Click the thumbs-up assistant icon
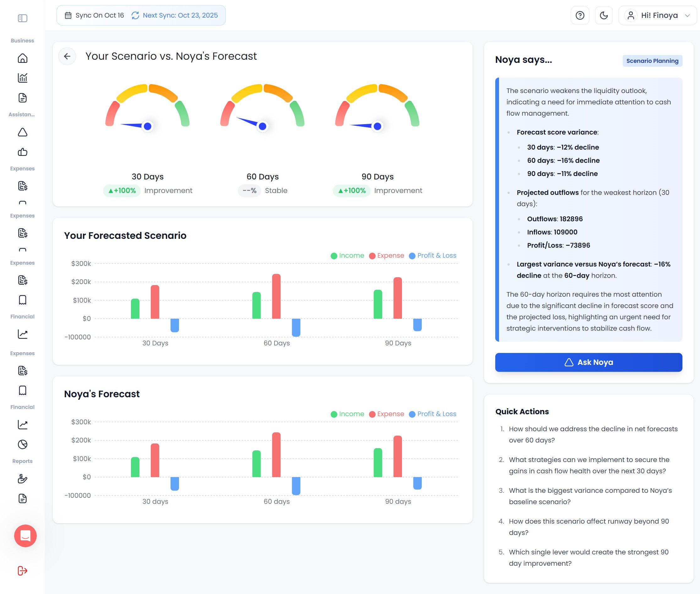The width and height of the screenshot is (700, 594). [23, 152]
